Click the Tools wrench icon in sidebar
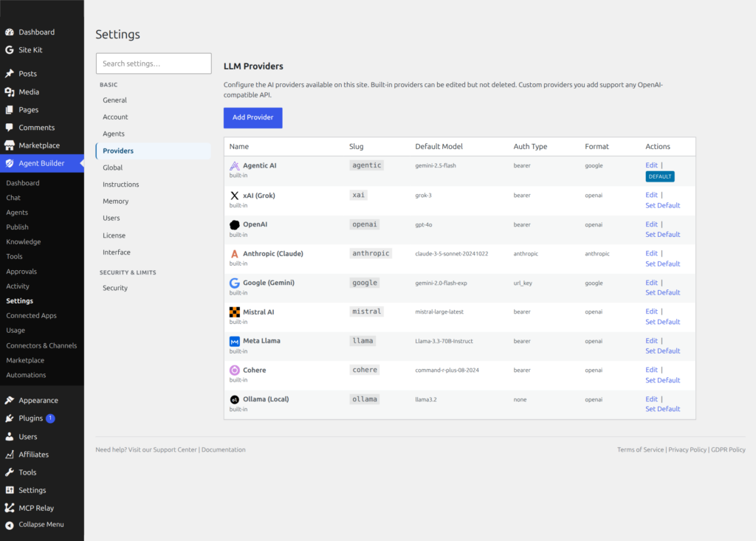Viewport: 756px width, 541px height. (10, 472)
